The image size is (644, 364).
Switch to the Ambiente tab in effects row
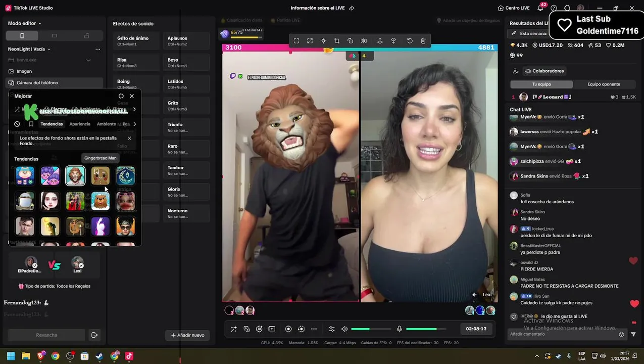click(106, 124)
